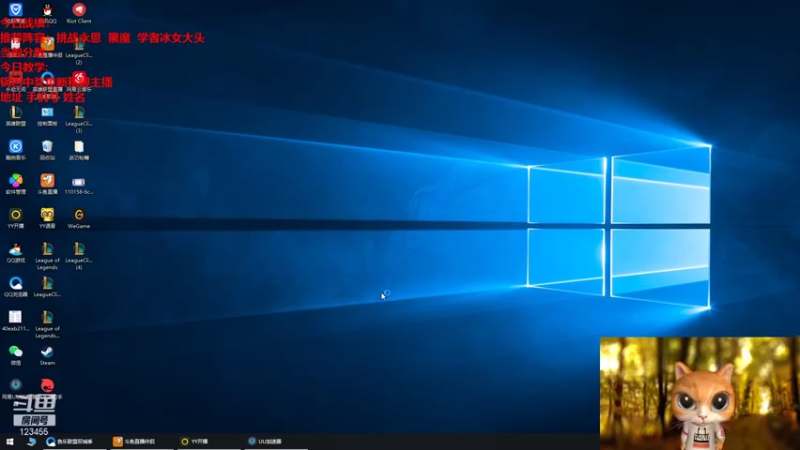
Task: Switch to the UU加速器 taskbar window
Action: (x=276, y=442)
